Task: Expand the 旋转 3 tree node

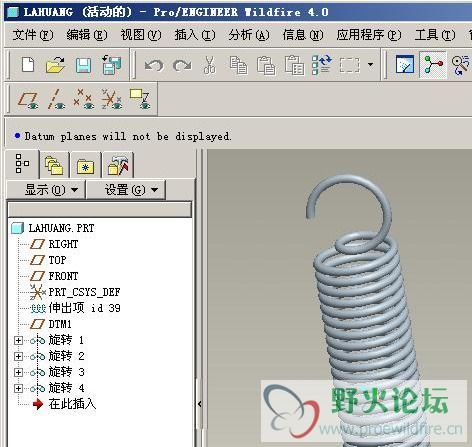Action: click(x=18, y=372)
